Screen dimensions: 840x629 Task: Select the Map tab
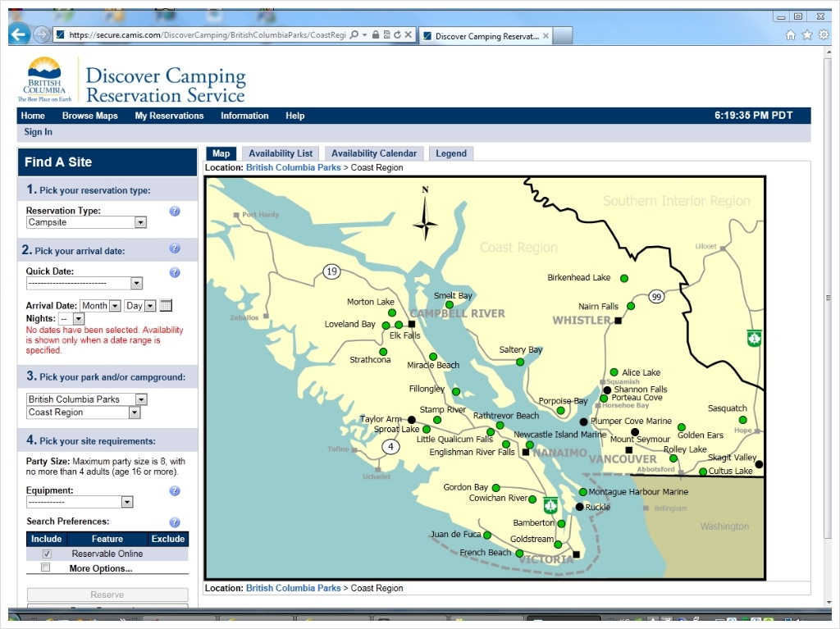[221, 153]
